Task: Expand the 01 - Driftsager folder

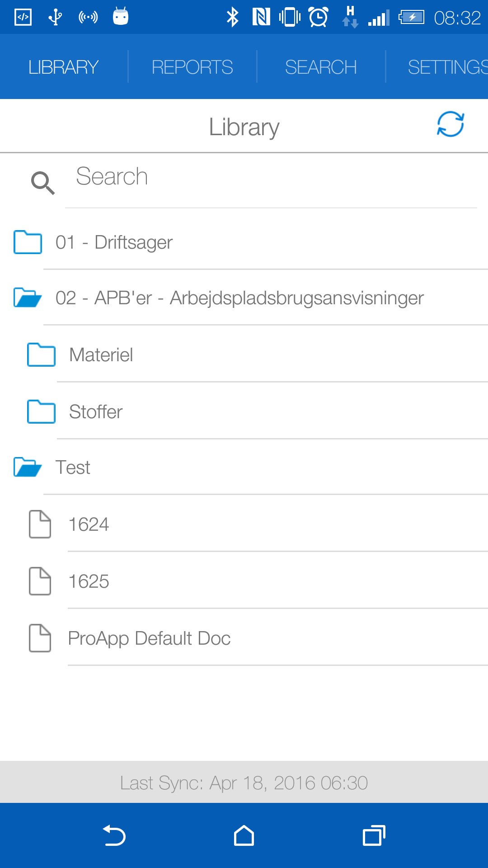Action: (114, 242)
